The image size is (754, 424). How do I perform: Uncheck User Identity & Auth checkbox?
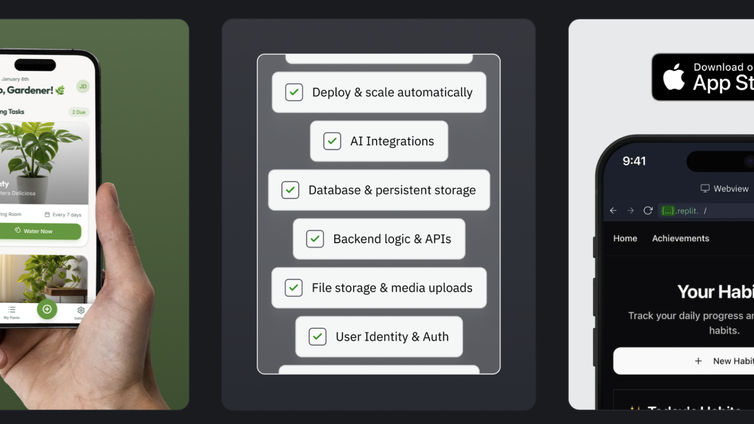tap(317, 337)
